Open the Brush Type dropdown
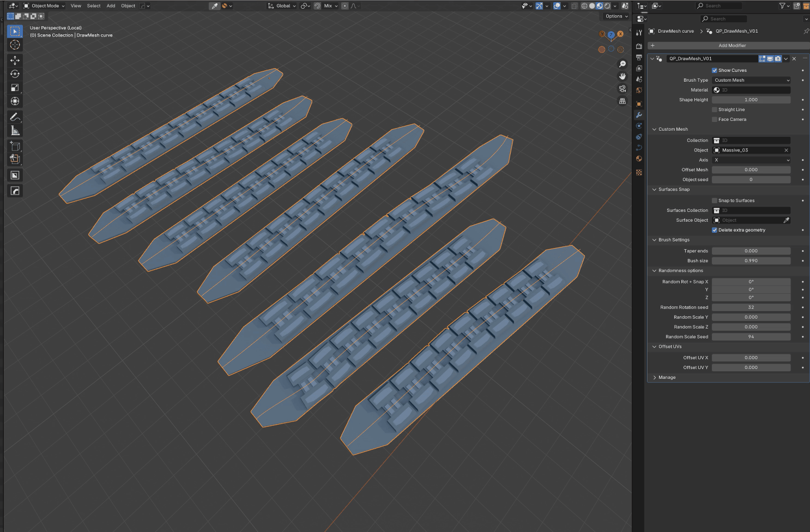The height and width of the screenshot is (532, 810). click(751, 80)
